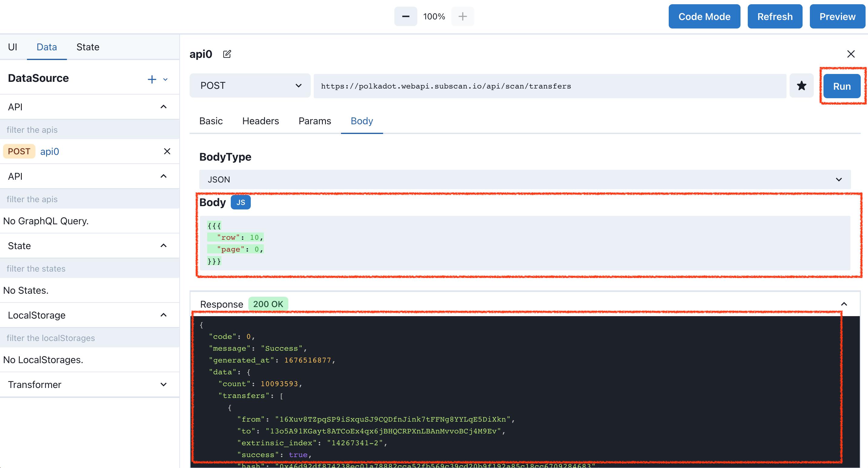The height and width of the screenshot is (468, 868).
Task: Click the POST badge beside api0
Action: (x=19, y=151)
